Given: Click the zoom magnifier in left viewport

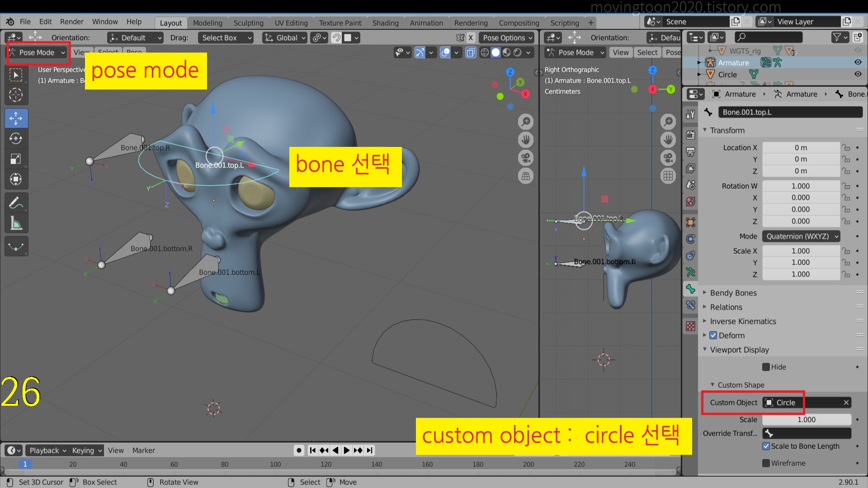Looking at the screenshot, I should point(526,122).
